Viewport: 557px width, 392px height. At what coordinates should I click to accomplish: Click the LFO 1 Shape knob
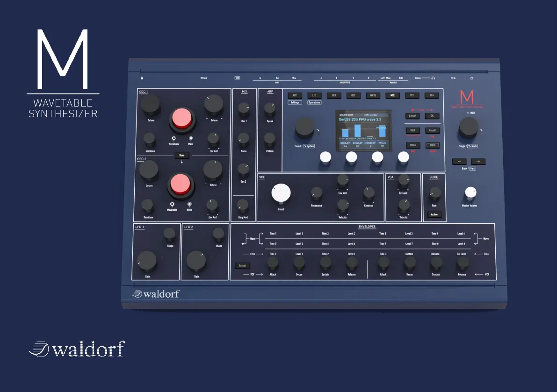(169, 235)
